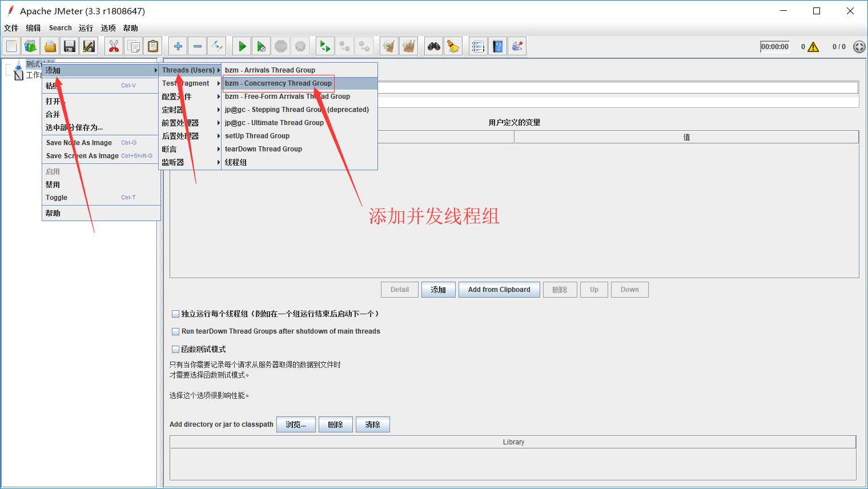Screen dimensions: 868x489
Task: Expand the 配置元件 submenu
Action: (190, 97)
